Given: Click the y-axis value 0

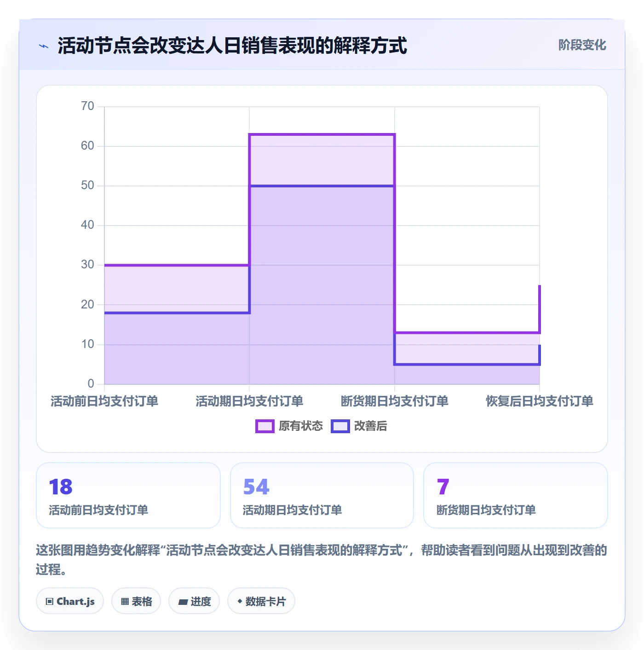Looking at the screenshot, I should [91, 384].
